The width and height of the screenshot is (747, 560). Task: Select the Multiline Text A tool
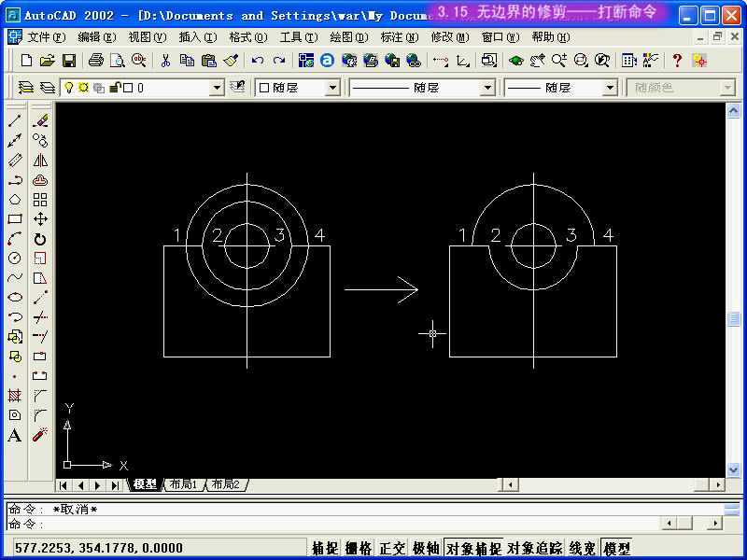[15, 435]
